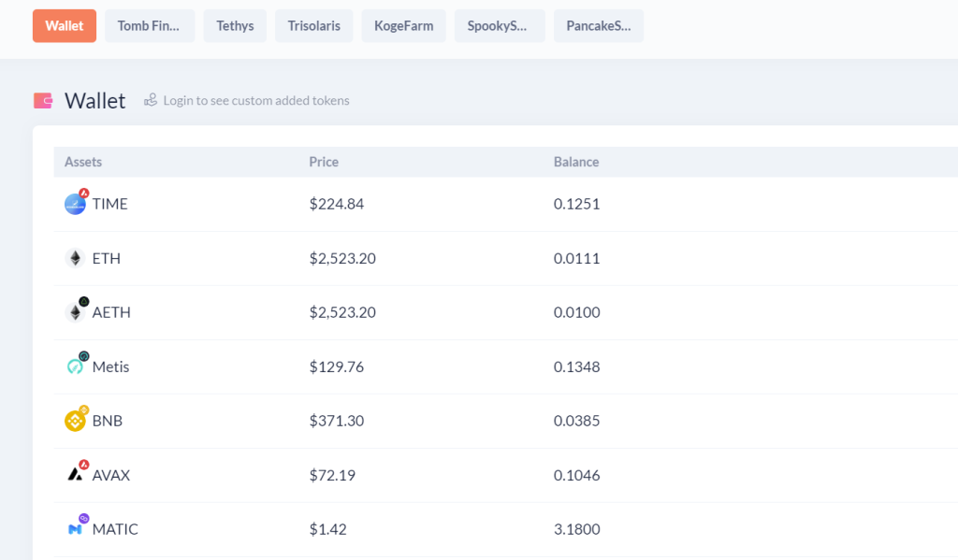
Task: Click the $72.19 AVAX price
Action: [x=332, y=475]
